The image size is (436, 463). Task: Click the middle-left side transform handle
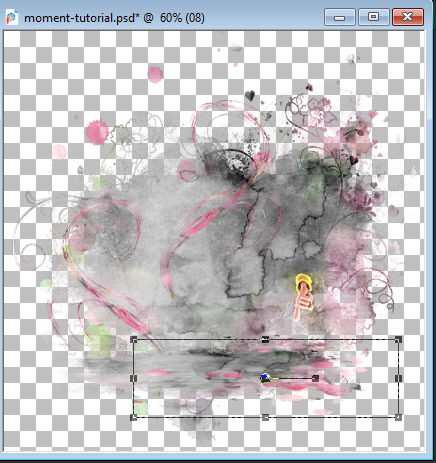(133, 378)
